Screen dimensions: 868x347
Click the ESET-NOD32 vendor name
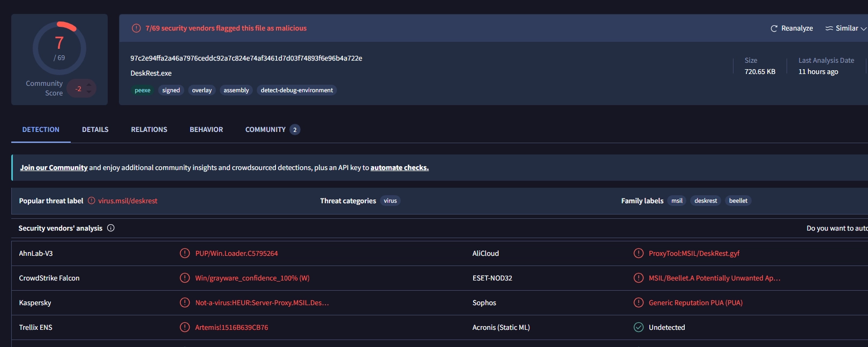point(492,278)
